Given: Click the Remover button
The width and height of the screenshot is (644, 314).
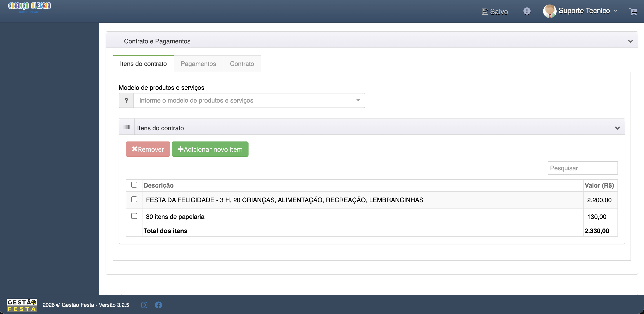Looking at the screenshot, I should (x=148, y=149).
